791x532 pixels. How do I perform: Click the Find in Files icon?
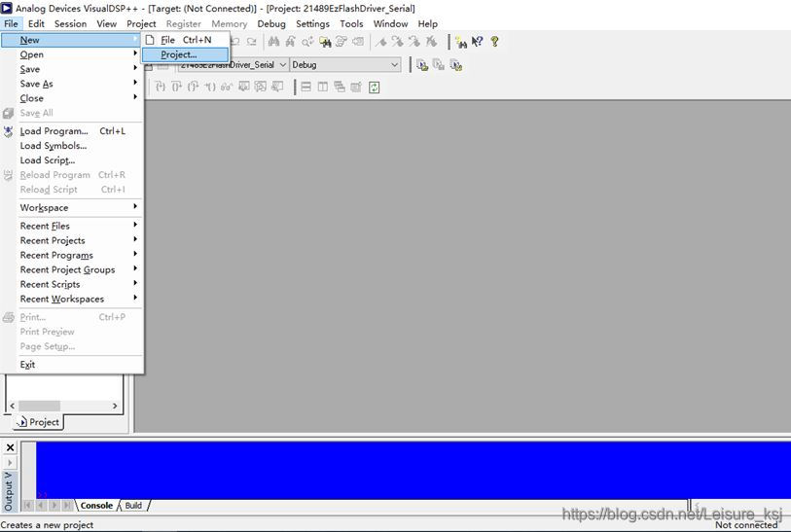coord(325,42)
